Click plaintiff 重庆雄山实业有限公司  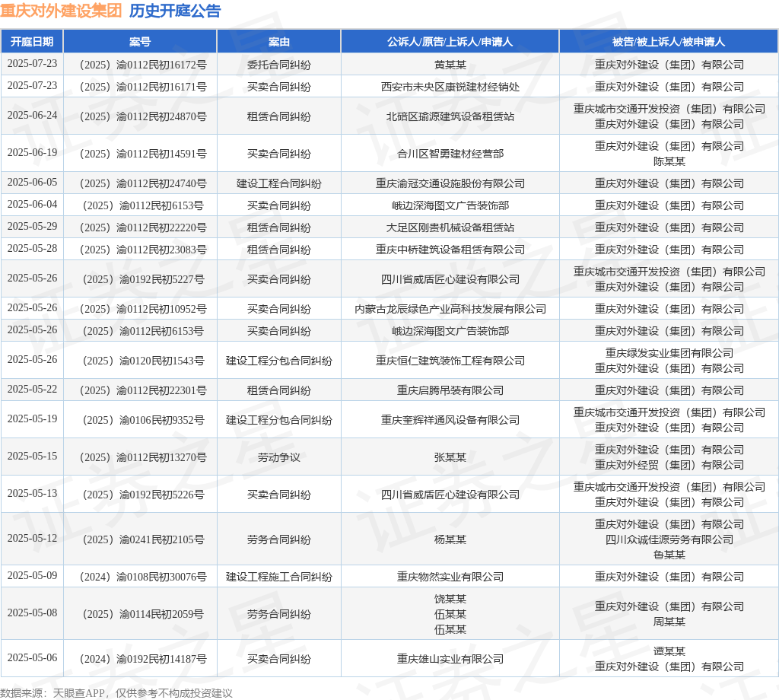[x=450, y=659]
